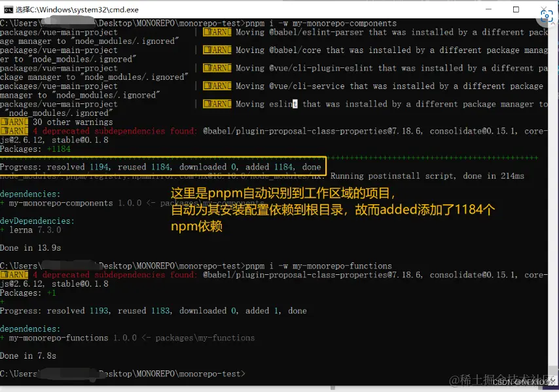This screenshot has width=559, height=392.
Task: Expand the dependencies section label
Action: pos(30,193)
